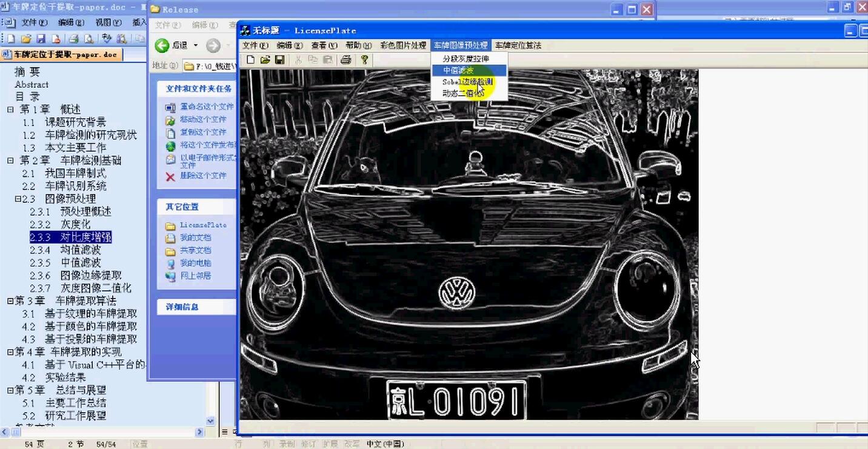Click 复制这个文件 copy icon
Image resolution: width=868 pixels, height=449 pixels.
click(170, 133)
